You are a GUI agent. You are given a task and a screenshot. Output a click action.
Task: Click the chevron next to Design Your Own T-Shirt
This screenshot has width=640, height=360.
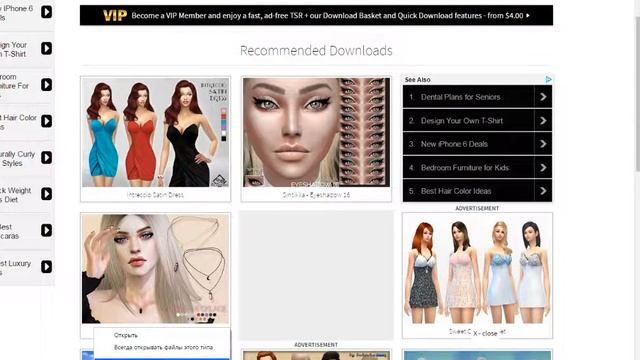543,120
